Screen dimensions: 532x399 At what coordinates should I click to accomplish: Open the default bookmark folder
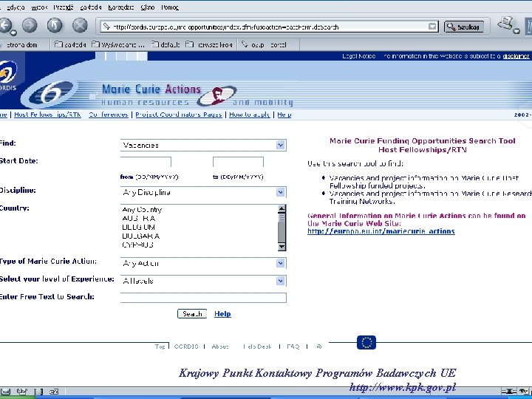pyautogui.click(x=166, y=44)
